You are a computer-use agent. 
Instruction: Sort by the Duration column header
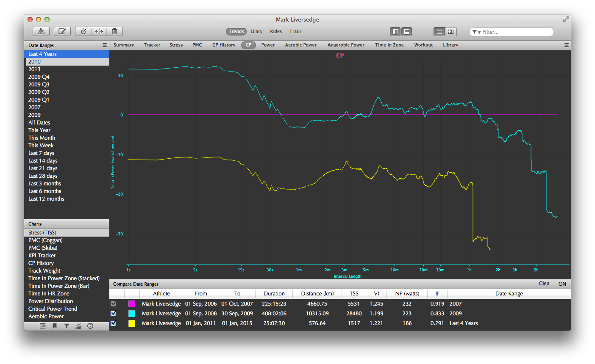pyautogui.click(x=274, y=294)
